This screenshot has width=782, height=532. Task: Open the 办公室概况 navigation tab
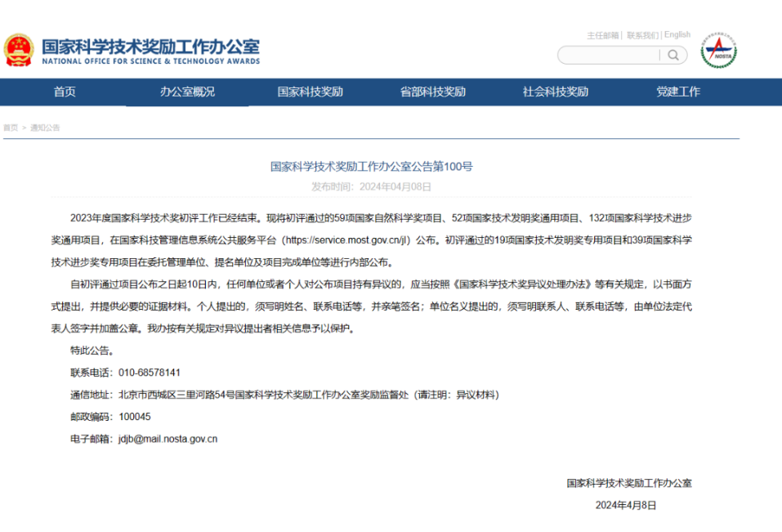187,92
